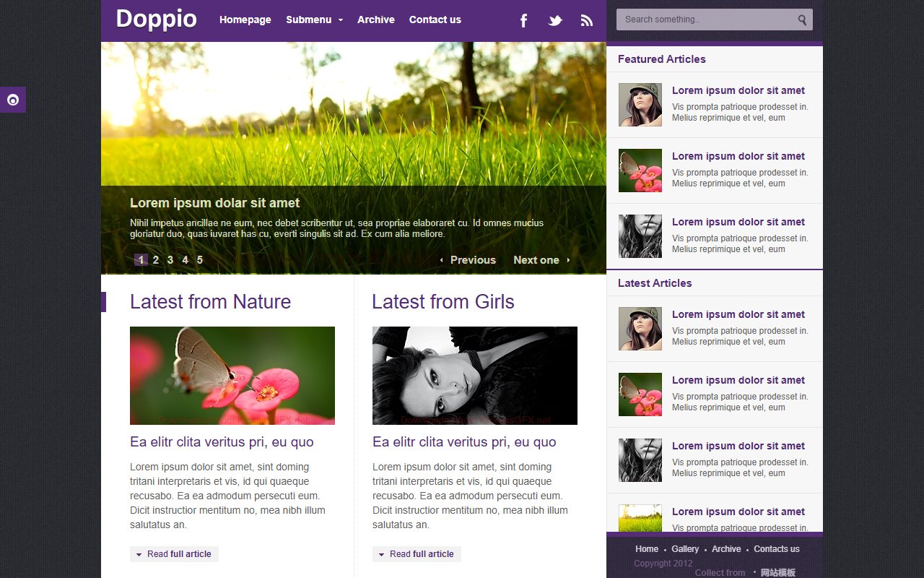
Task: Open the purple side panel toggle
Action: (13, 100)
